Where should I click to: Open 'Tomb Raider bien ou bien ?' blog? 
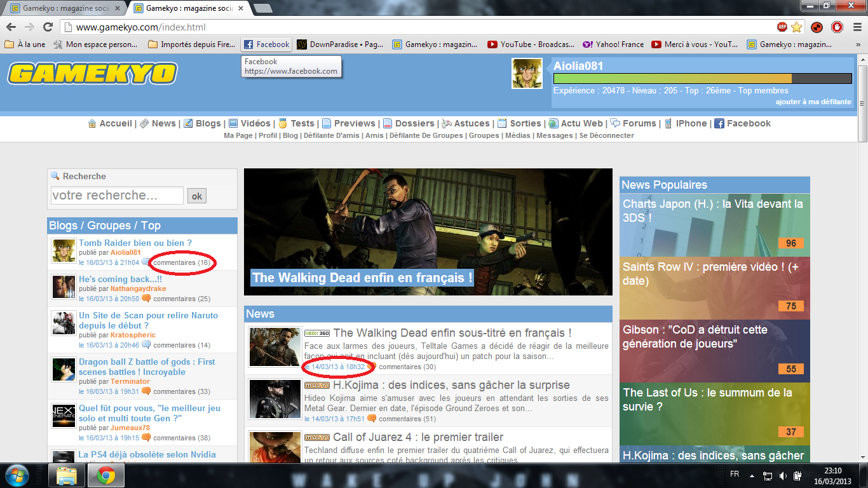click(135, 243)
